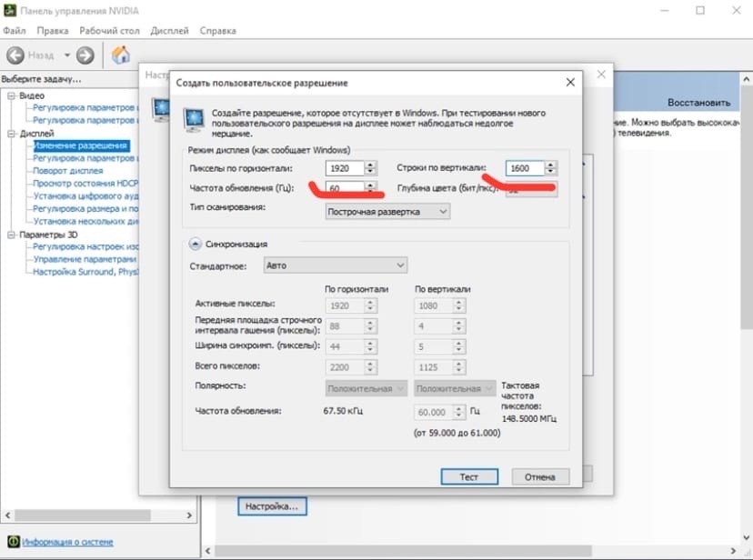
Task: Open the Справка menu
Action: pyautogui.click(x=218, y=31)
